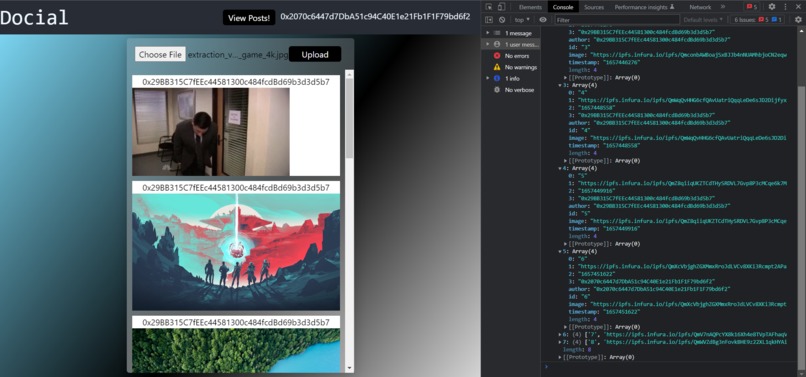
Task: Click the 6 Issues indicator
Action: tap(758, 20)
